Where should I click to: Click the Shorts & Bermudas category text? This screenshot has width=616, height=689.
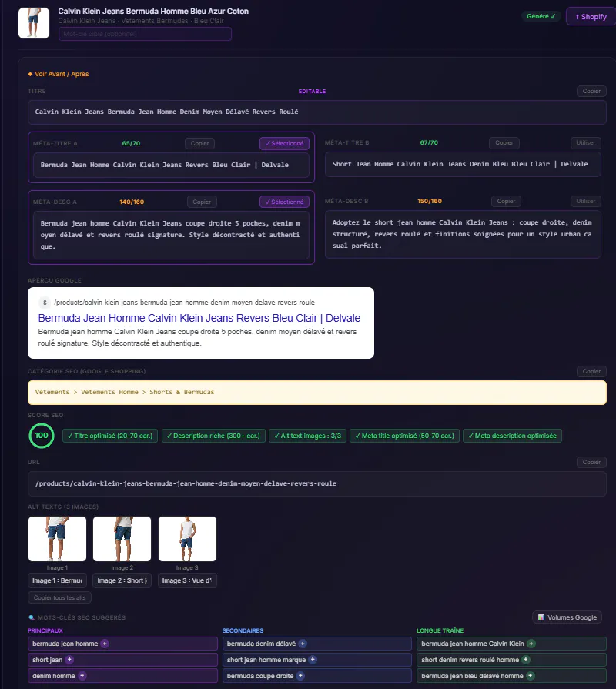click(x=182, y=392)
